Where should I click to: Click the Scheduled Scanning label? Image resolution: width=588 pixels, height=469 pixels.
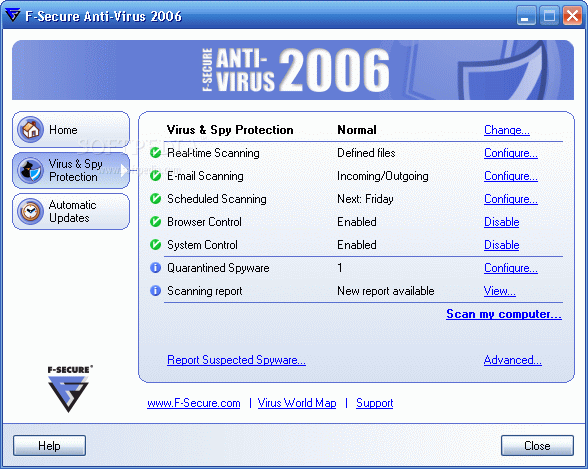217,199
